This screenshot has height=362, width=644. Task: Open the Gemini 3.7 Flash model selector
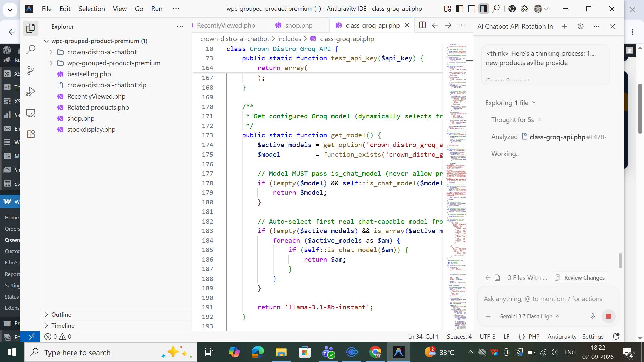tap(529, 316)
